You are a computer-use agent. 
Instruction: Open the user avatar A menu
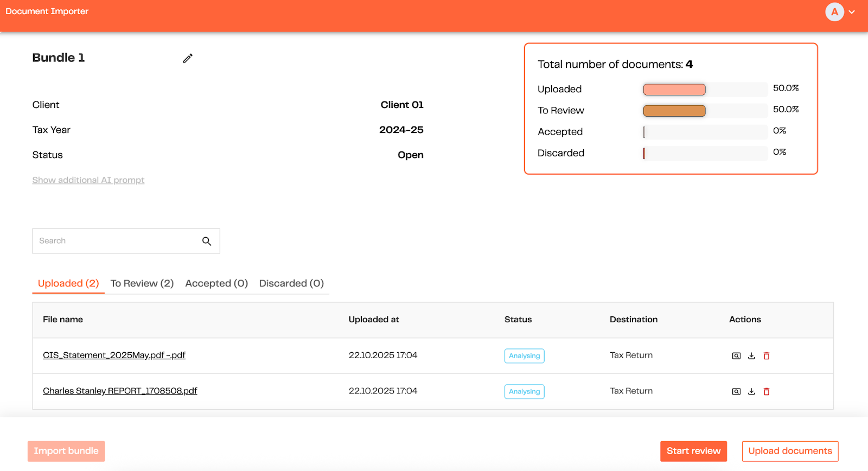(x=834, y=12)
